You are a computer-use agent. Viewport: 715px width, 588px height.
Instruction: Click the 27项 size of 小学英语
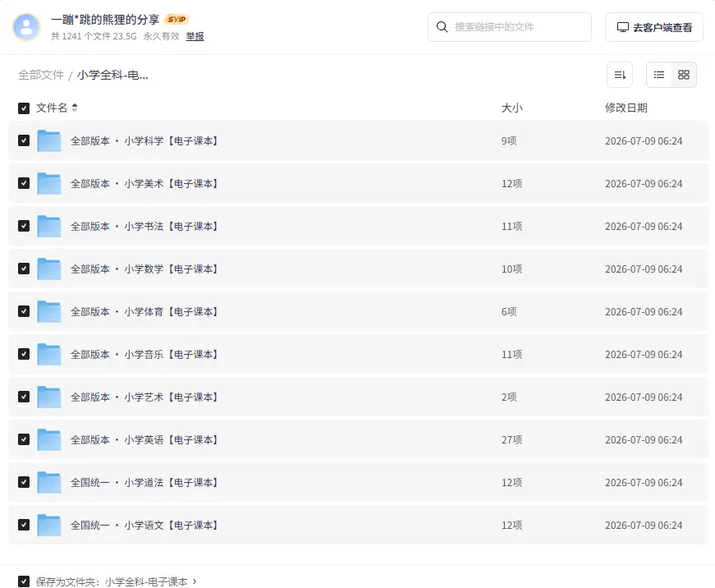pos(511,439)
